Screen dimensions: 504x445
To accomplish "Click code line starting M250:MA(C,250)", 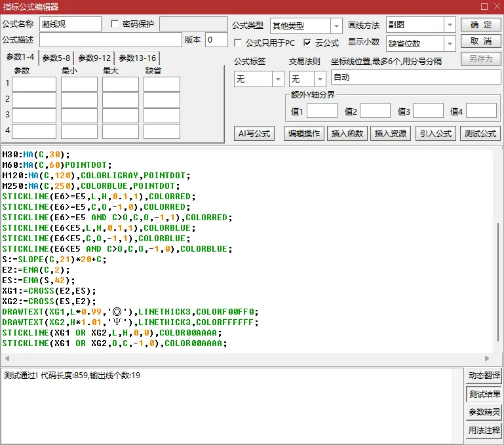I will point(91,186).
